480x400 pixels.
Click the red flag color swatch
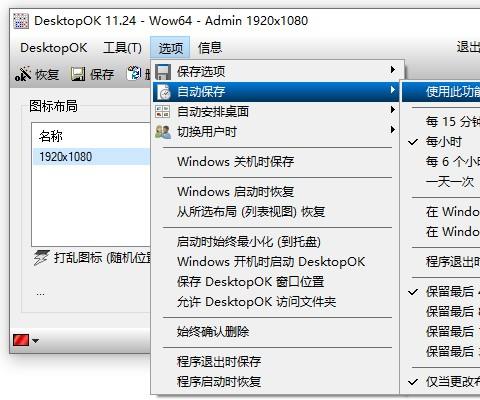[21, 340]
